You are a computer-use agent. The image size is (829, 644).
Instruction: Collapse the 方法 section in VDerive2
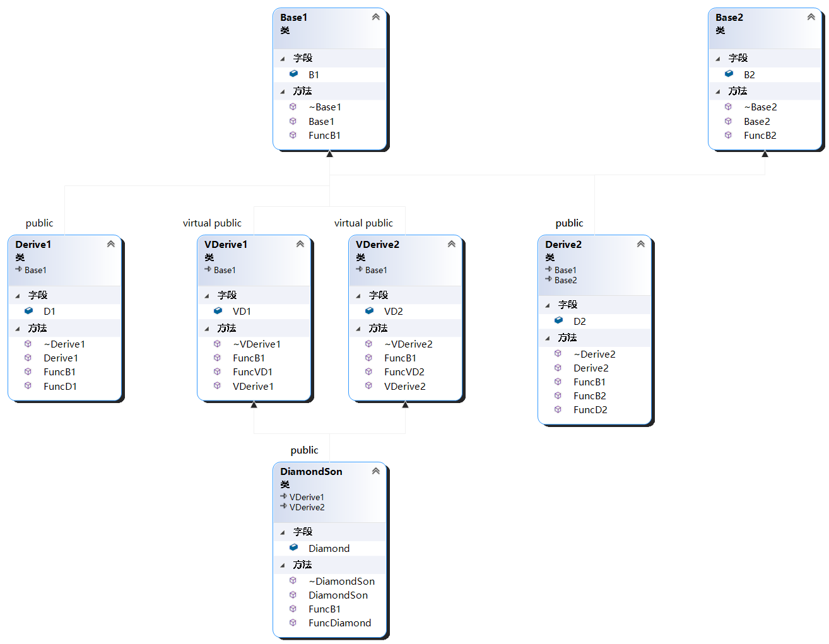pos(358,329)
